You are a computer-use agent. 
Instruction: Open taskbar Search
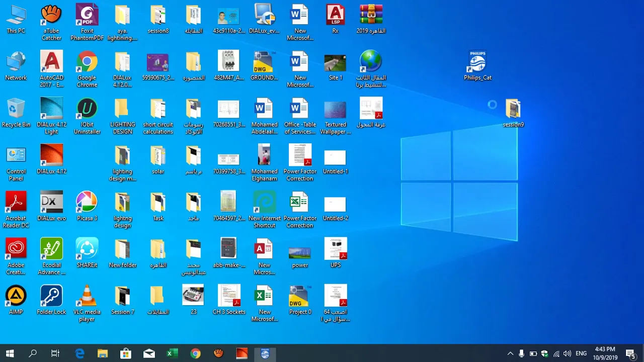click(x=33, y=353)
